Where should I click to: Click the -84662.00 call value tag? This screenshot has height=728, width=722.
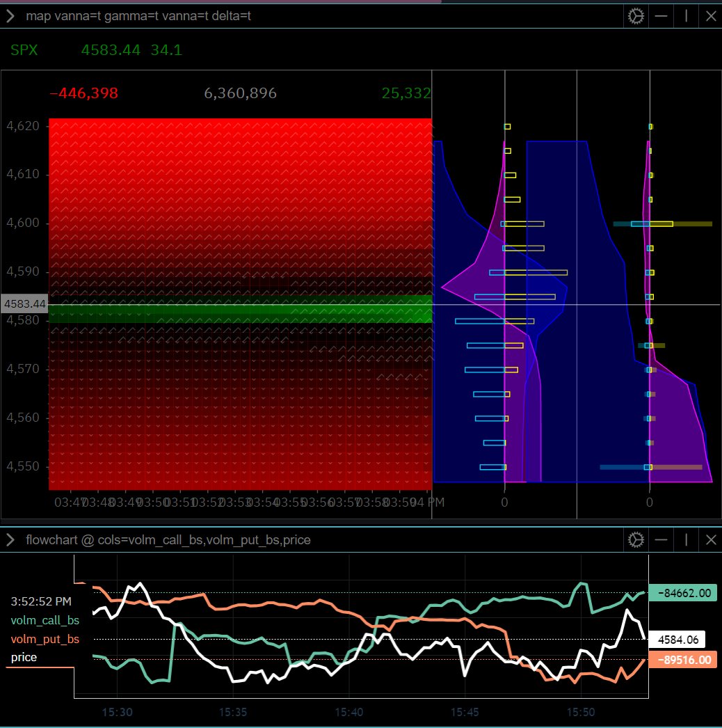[682, 593]
